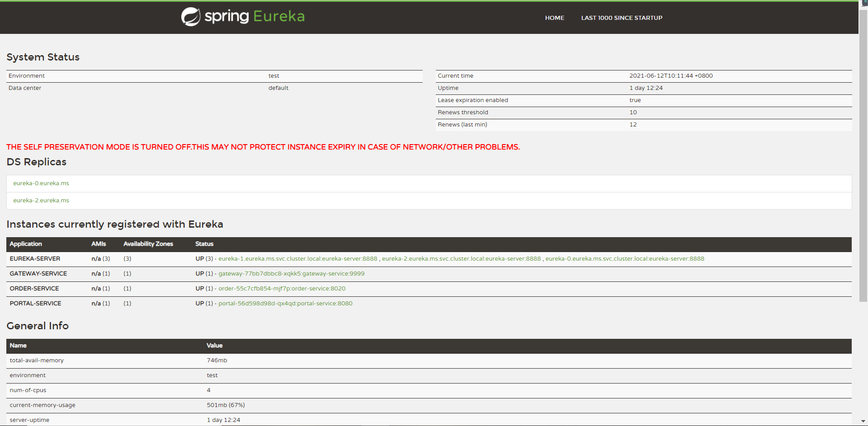Open eureka-1 eureka-server:8888 instance link

click(298, 259)
